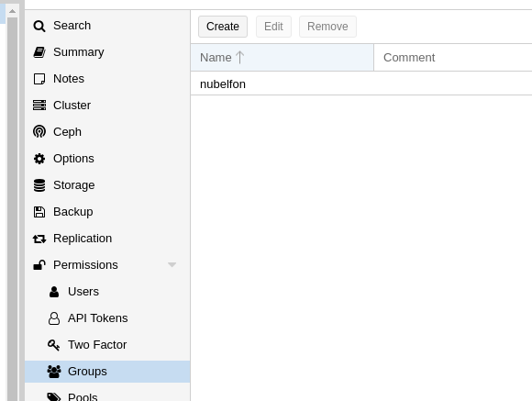
Task: Collapse the Permissions section arrow
Action: click(x=172, y=265)
